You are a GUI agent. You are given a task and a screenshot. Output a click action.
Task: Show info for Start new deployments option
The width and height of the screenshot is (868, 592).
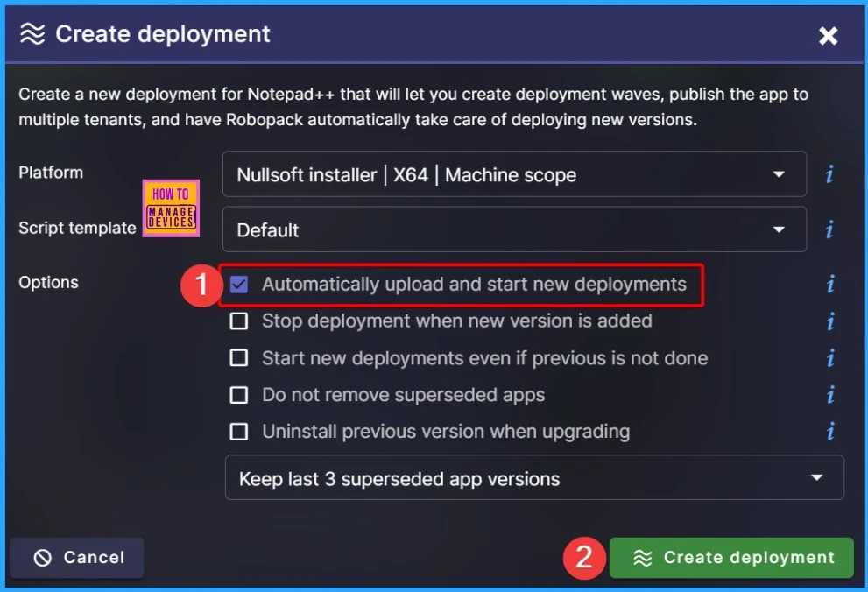coord(830,358)
